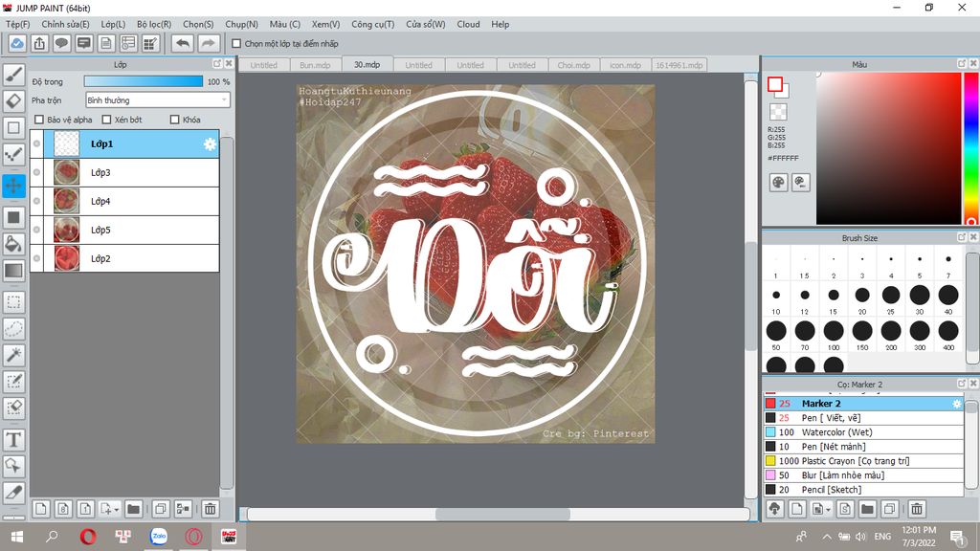Open the color palette icon in Màu panel
This screenshot has height=551, width=980.
pyautogui.click(x=778, y=183)
